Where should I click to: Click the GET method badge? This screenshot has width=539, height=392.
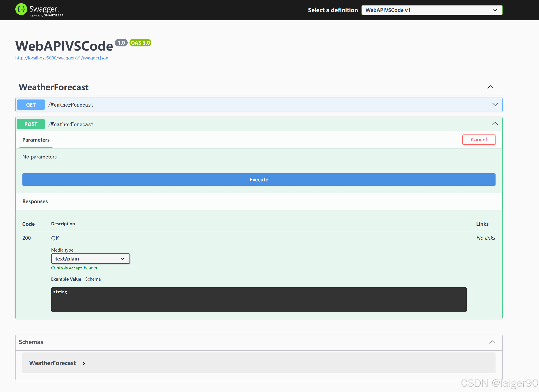coord(31,105)
